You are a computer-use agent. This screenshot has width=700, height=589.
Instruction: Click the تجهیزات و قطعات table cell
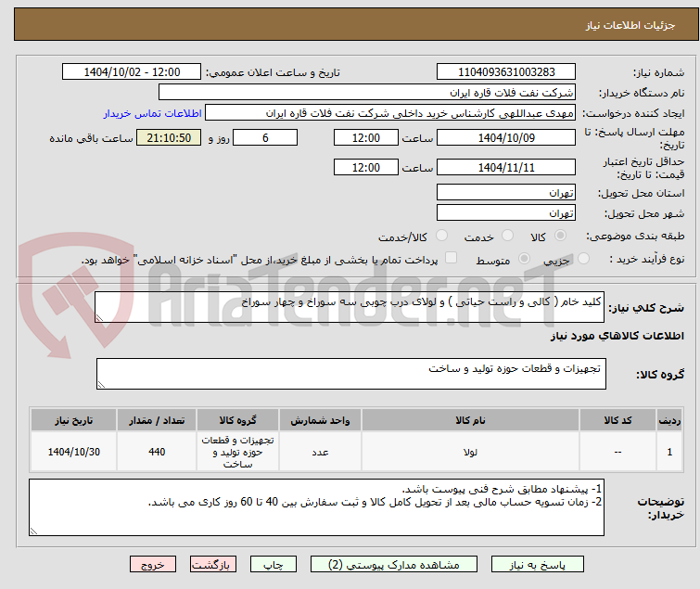coord(237,452)
